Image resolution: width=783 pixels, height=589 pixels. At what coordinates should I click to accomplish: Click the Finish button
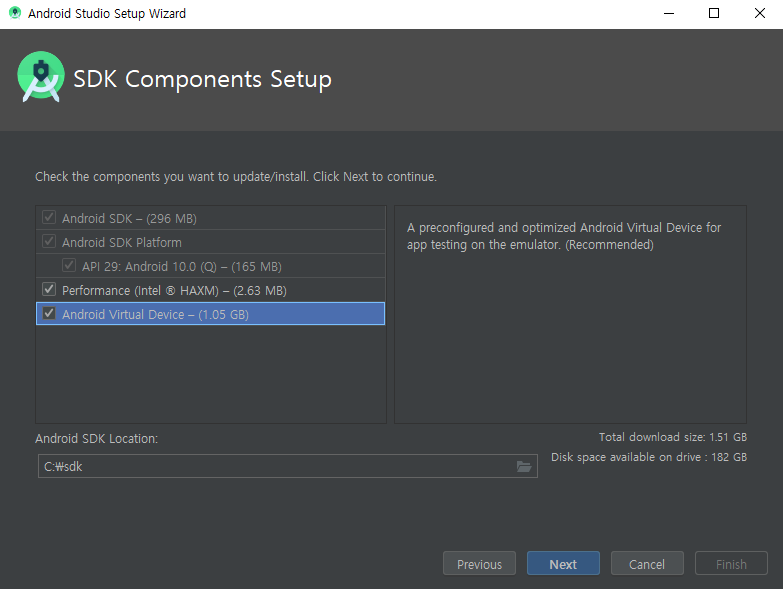pyautogui.click(x=731, y=564)
